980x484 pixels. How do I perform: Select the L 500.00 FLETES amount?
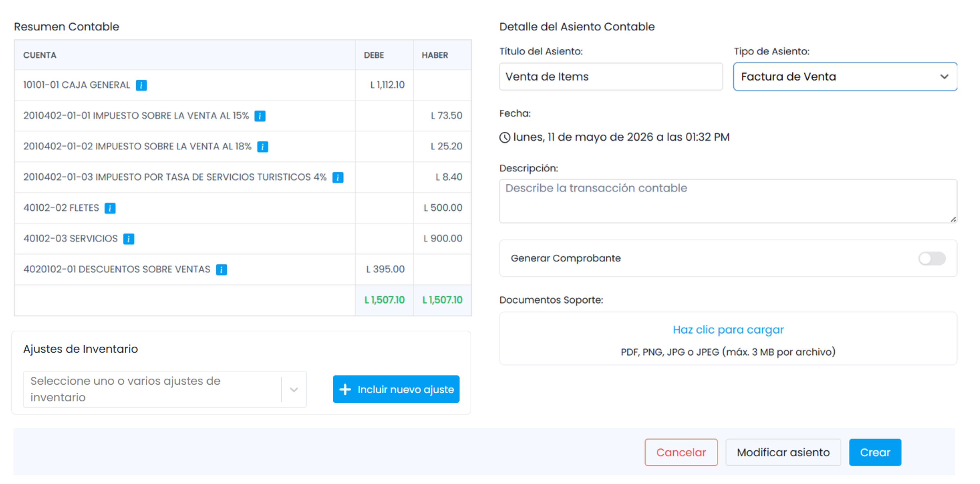(x=443, y=208)
